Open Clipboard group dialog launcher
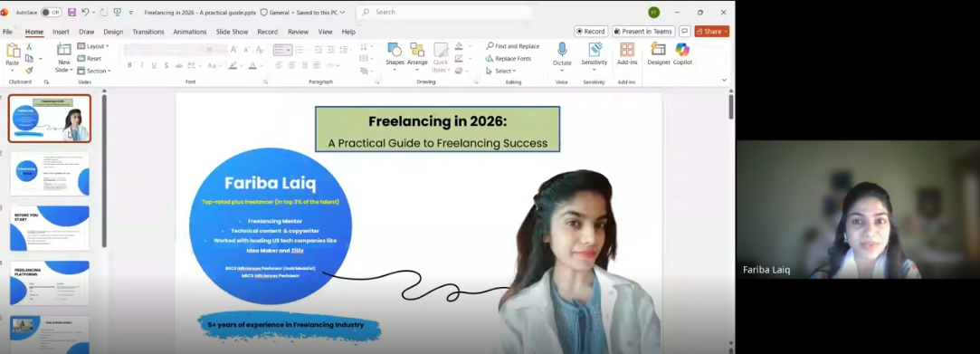This screenshot has width=980, height=354. tap(46, 81)
